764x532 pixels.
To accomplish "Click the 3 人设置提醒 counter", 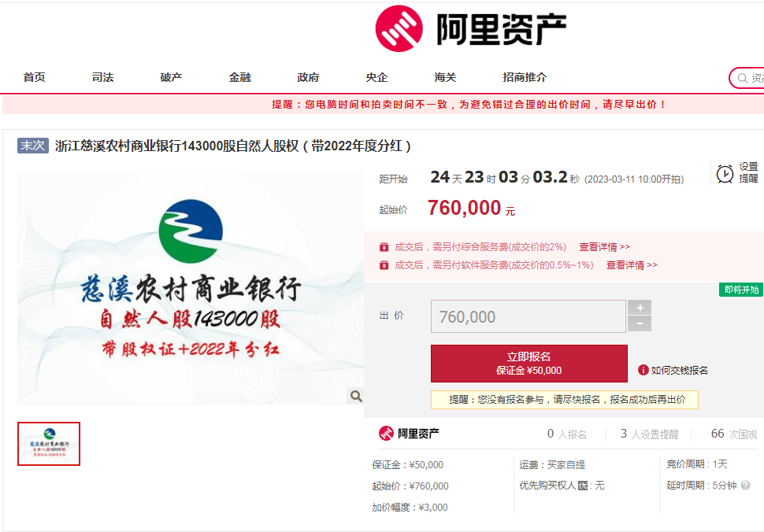I will click(x=649, y=434).
